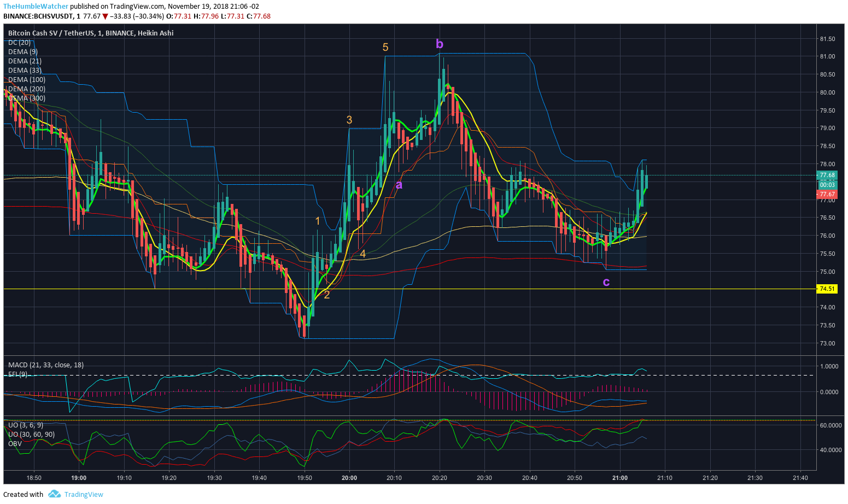Viewport: 848px width, 504px height.
Task: Open TheHumbleWatcher author profile link
Action: [36, 7]
